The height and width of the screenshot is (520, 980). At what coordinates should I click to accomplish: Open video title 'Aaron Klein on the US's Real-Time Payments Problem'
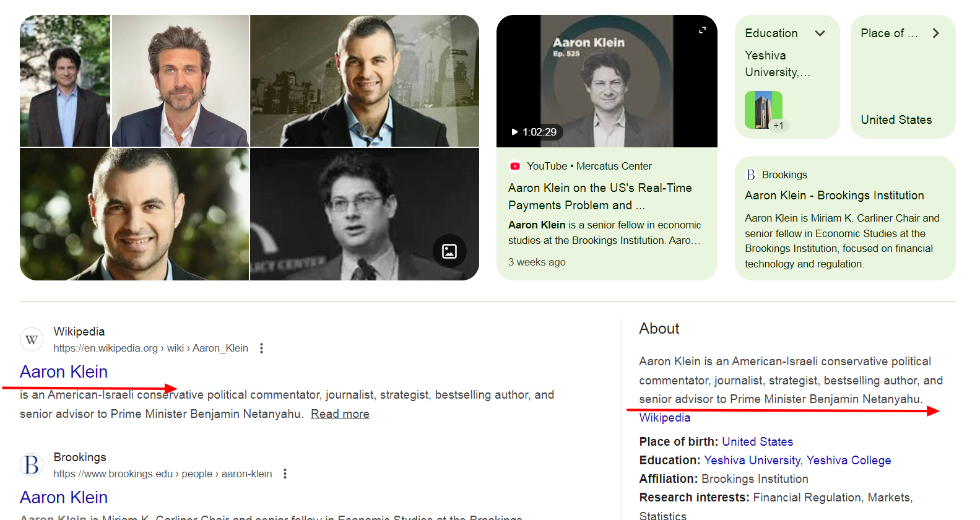pyautogui.click(x=601, y=196)
